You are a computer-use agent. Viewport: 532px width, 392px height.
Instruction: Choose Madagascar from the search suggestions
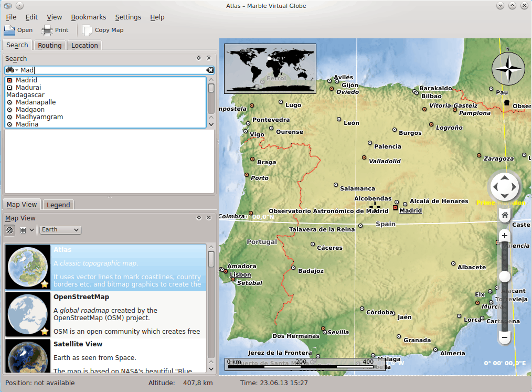pos(105,95)
